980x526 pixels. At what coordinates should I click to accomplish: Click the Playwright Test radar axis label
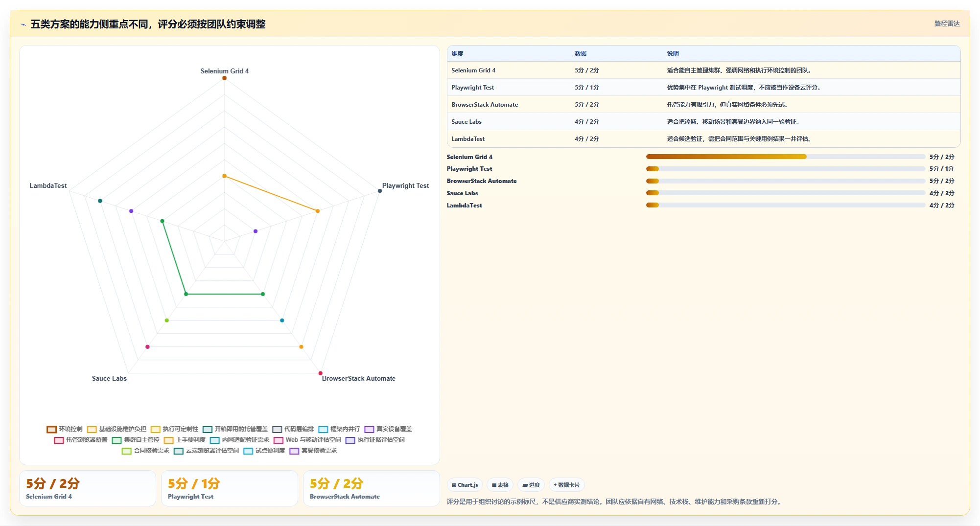pyautogui.click(x=405, y=185)
